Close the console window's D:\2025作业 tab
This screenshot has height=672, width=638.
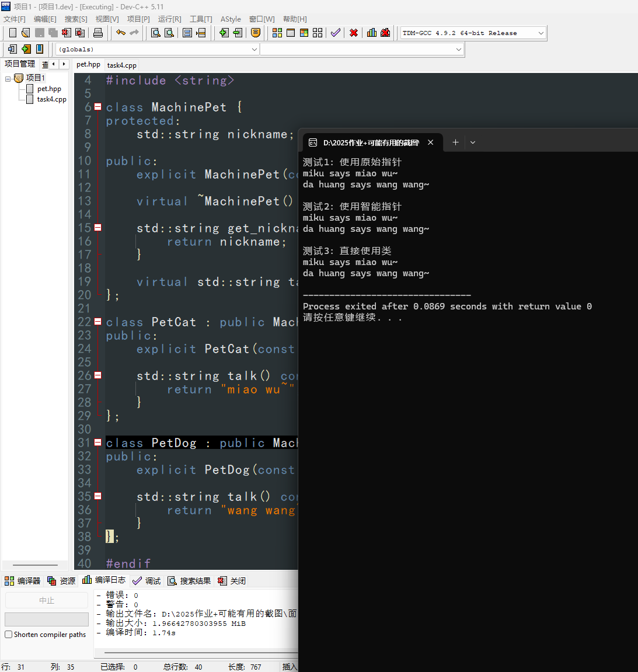click(431, 142)
